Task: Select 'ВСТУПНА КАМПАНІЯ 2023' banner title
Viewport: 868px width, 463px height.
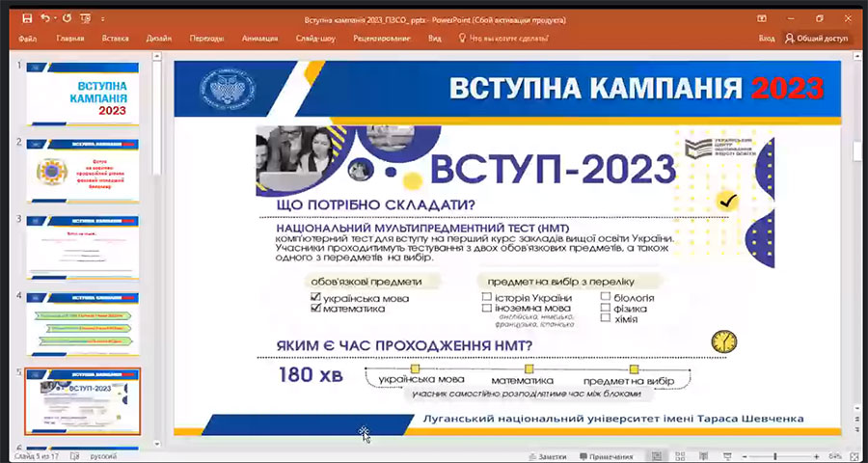Action: click(x=637, y=89)
